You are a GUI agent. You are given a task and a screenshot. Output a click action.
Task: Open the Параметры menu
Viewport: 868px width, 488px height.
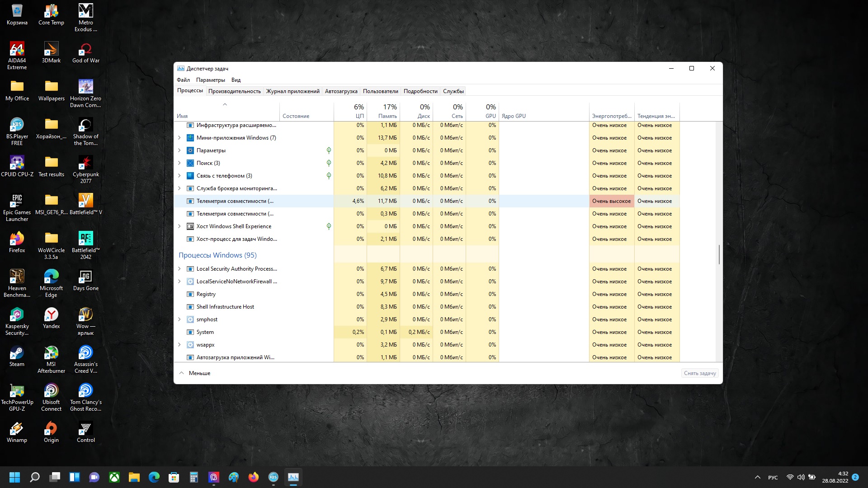pyautogui.click(x=210, y=80)
